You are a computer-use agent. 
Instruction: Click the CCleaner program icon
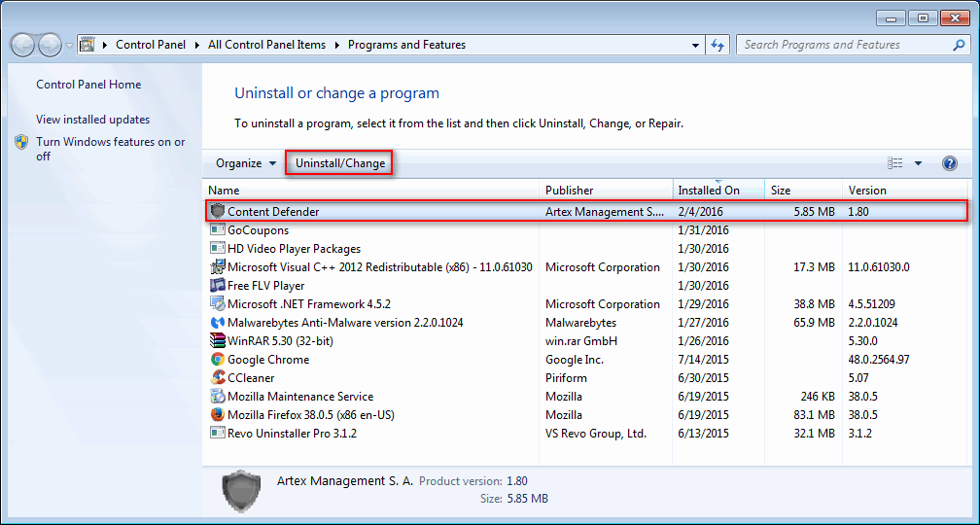pyautogui.click(x=218, y=377)
